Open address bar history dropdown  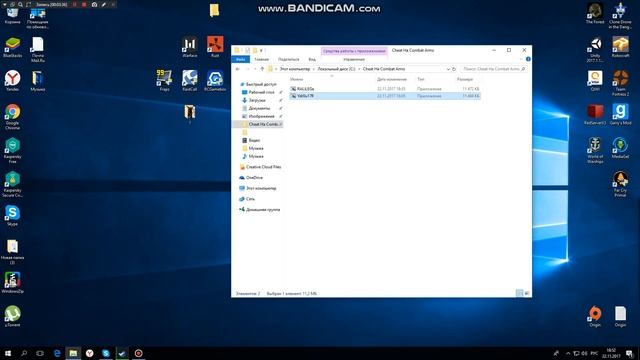click(448, 69)
